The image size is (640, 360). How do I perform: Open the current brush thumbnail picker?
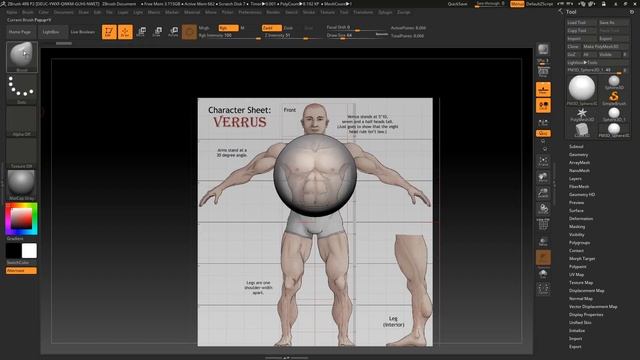(x=22, y=56)
